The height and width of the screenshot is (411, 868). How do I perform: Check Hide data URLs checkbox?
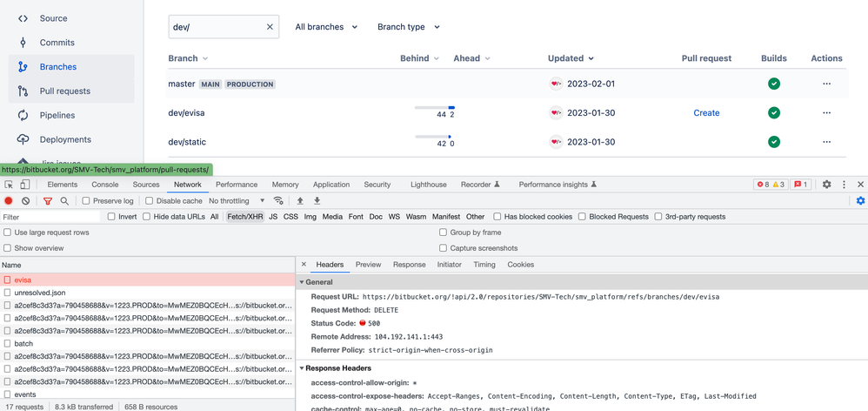click(x=146, y=217)
